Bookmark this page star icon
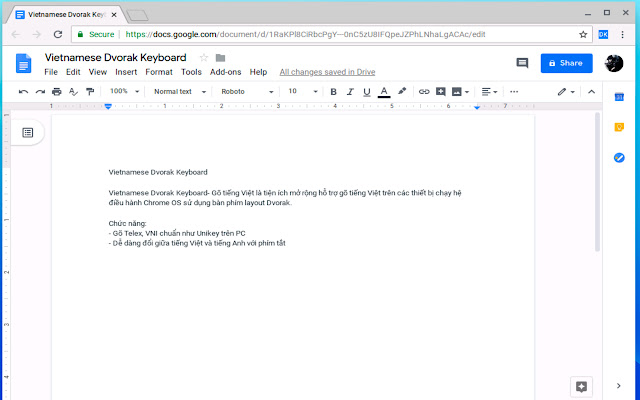 point(583,34)
